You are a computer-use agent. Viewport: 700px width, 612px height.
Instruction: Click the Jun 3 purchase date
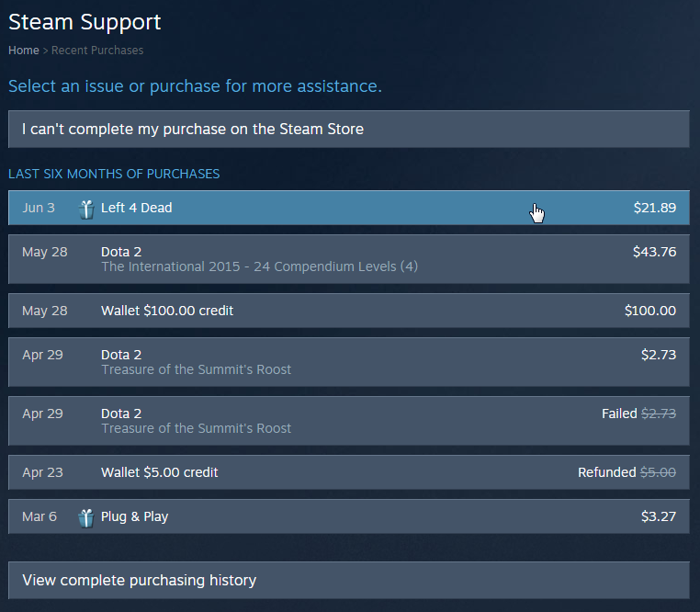point(39,209)
